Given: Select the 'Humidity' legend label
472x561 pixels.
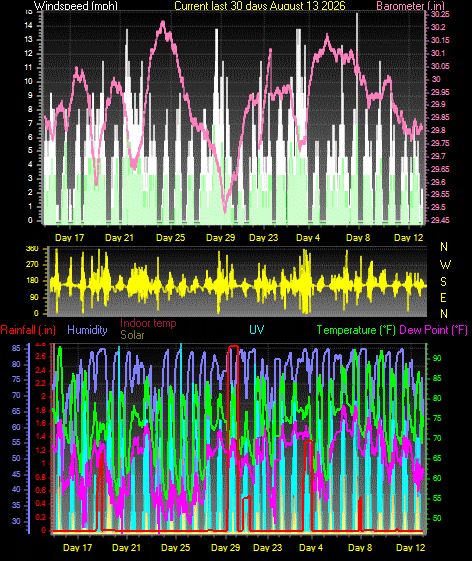Looking at the screenshot, I should point(87,330).
